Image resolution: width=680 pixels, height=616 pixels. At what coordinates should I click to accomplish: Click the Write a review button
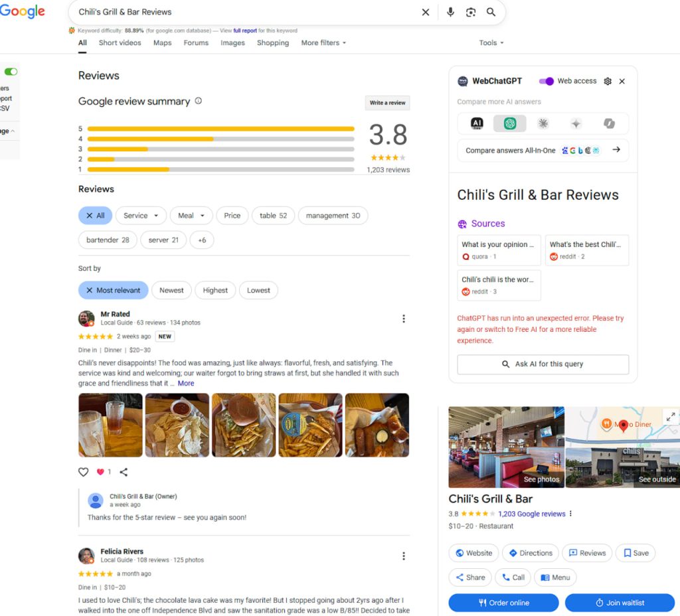387,103
